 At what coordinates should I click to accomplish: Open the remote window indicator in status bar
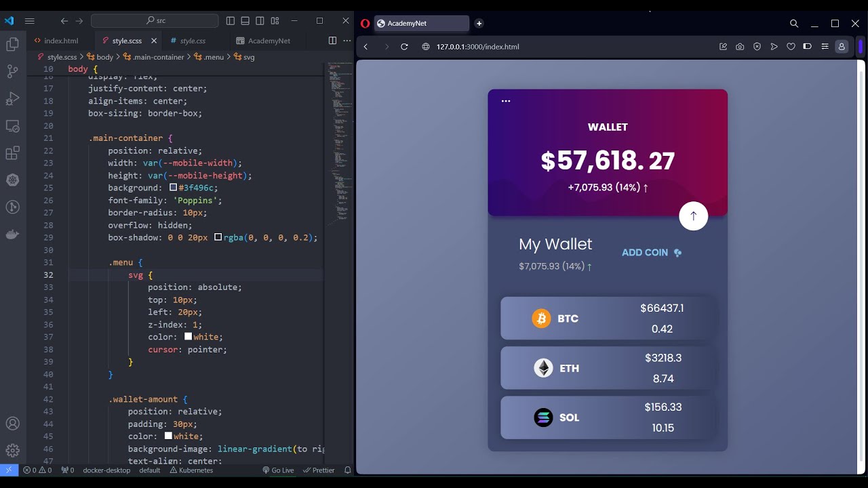pos(9,470)
